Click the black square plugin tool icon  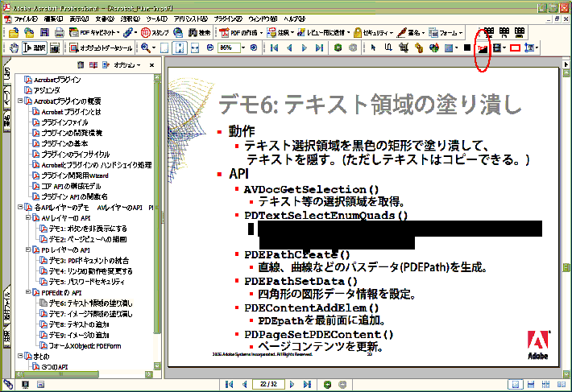467,47
